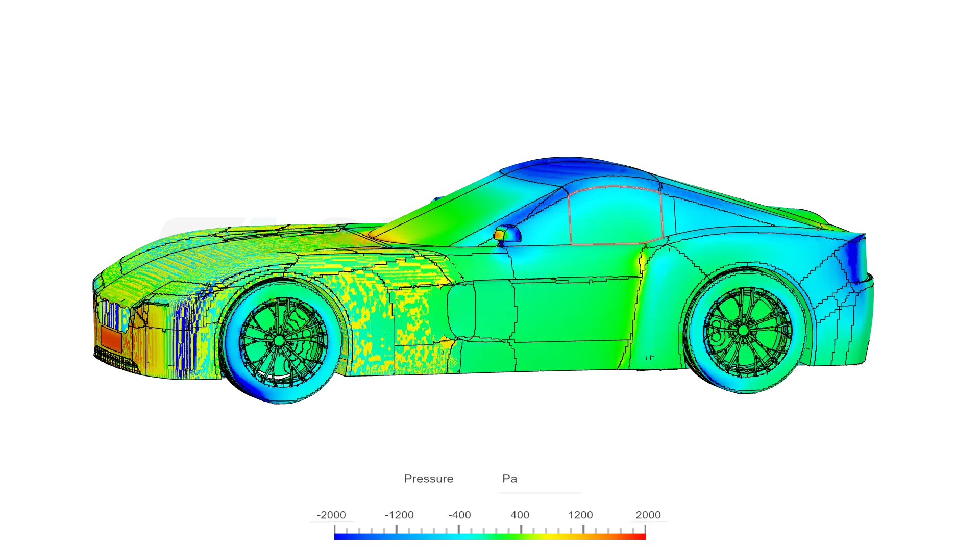The width and height of the screenshot is (980, 551).
Task: Click the 400 legend tick label
Action: point(520,515)
